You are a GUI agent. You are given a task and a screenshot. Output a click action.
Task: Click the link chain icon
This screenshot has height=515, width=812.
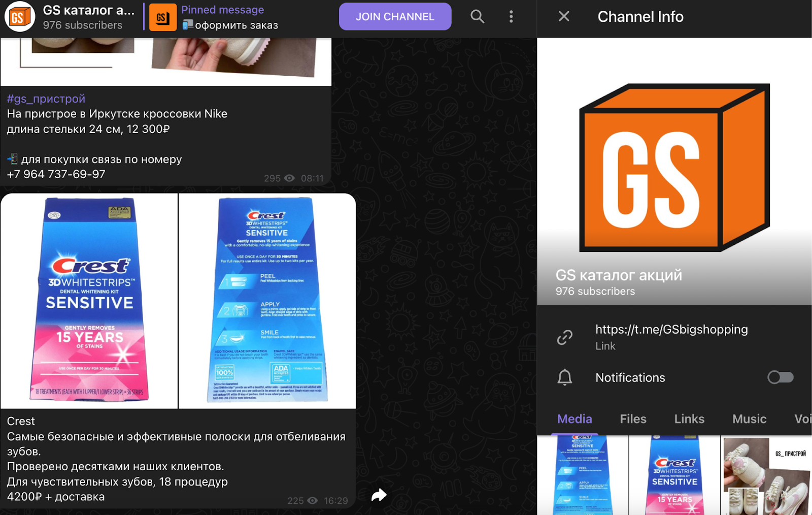pyautogui.click(x=565, y=337)
